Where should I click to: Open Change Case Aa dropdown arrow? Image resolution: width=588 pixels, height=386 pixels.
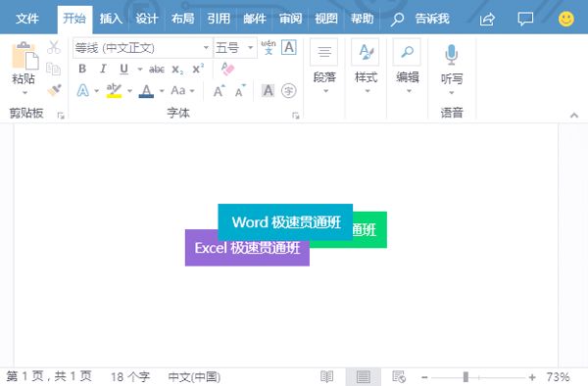192,91
